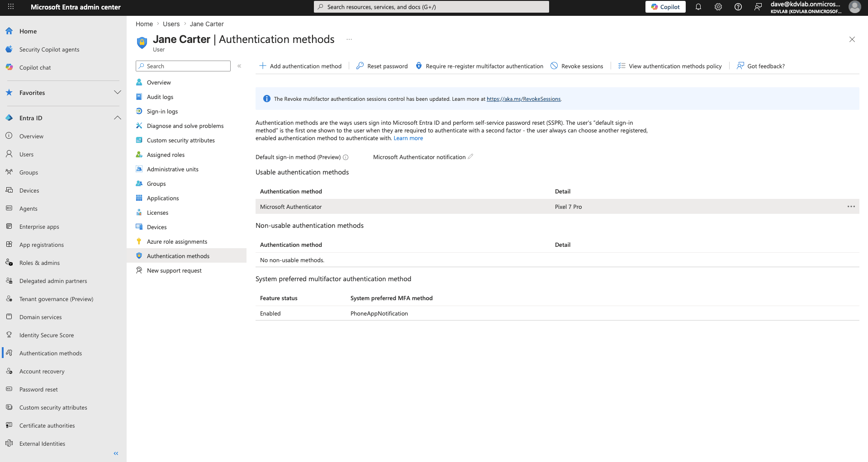The image size is (868, 462).
Task: Open Delegated admin partners
Action: tap(53, 281)
